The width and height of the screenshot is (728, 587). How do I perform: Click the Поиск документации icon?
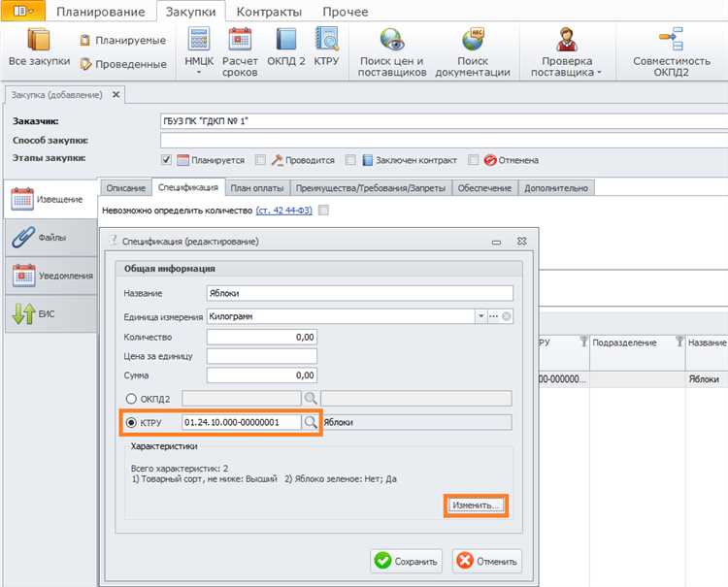[473, 42]
